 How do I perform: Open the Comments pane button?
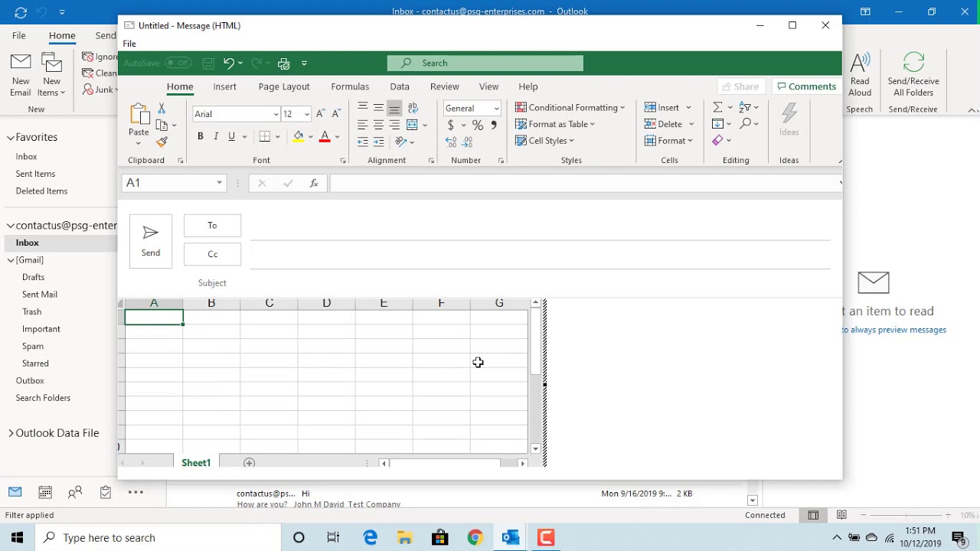point(805,86)
